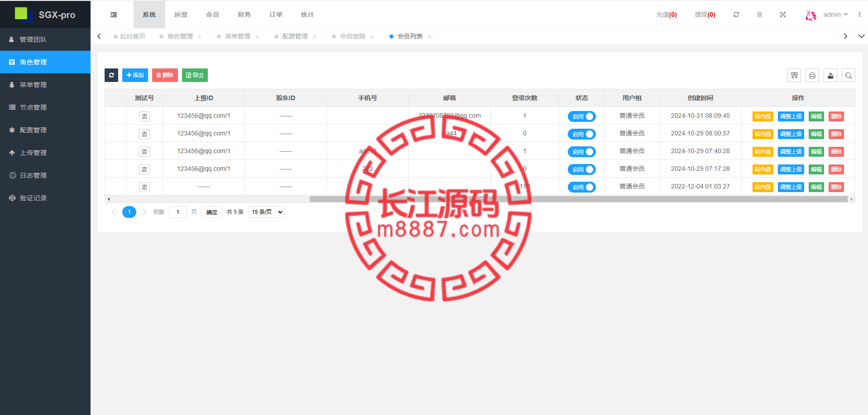Close the 会员列表 tab

point(430,37)
